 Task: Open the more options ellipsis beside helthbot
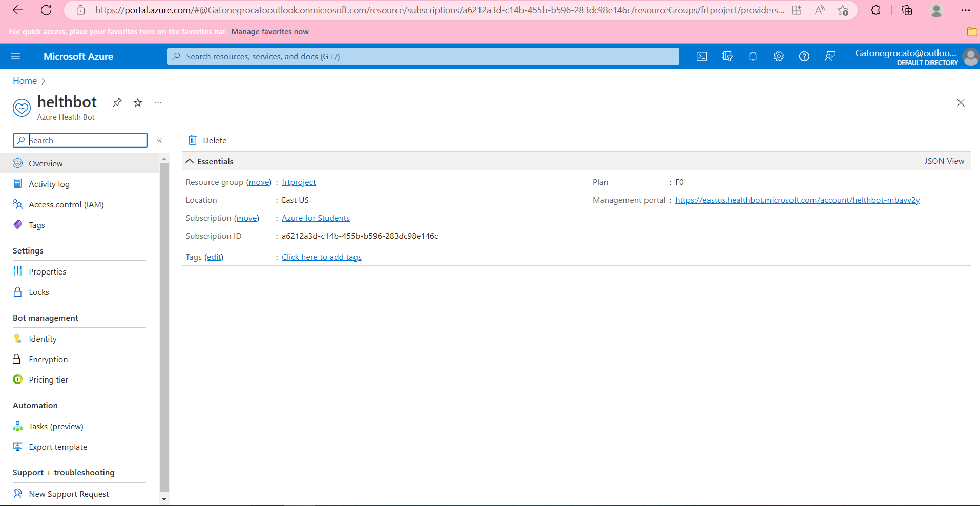tap(158, 102)
